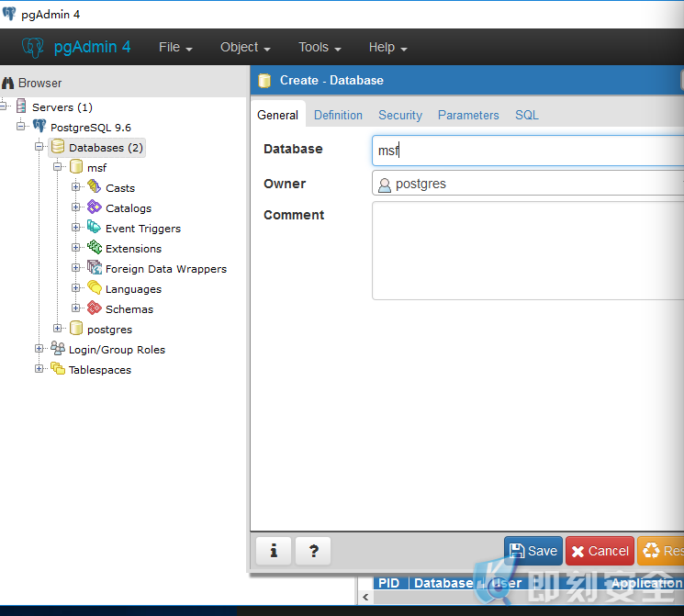
Task: Collapse the PostgreSQL 9.6 server node
Action: [x=20, y=126]
